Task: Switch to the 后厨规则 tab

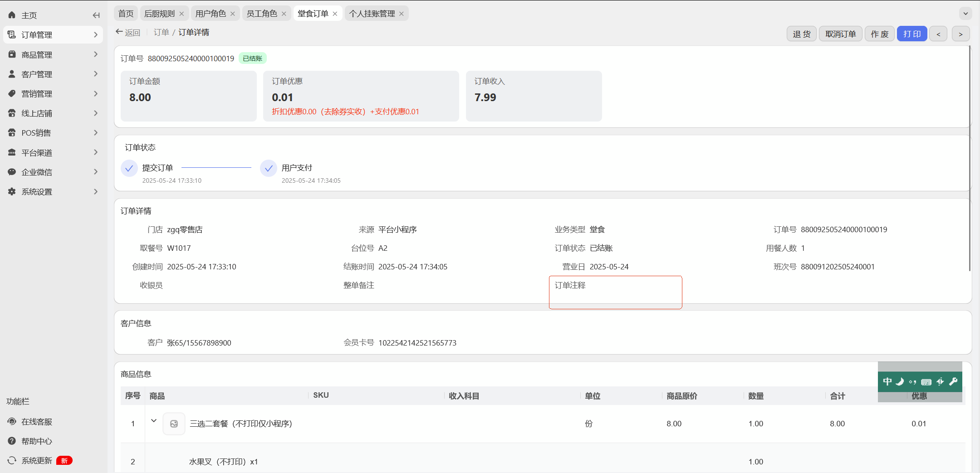Action: (159, 14)
